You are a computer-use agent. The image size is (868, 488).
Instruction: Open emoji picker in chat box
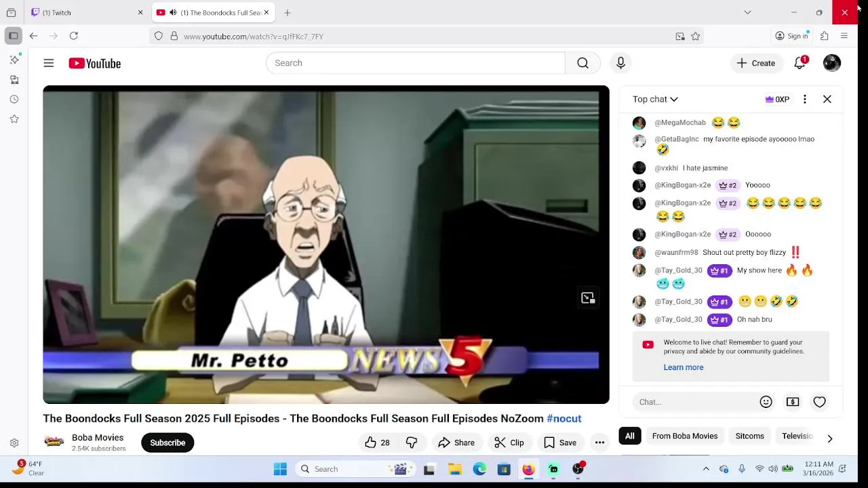766,402
